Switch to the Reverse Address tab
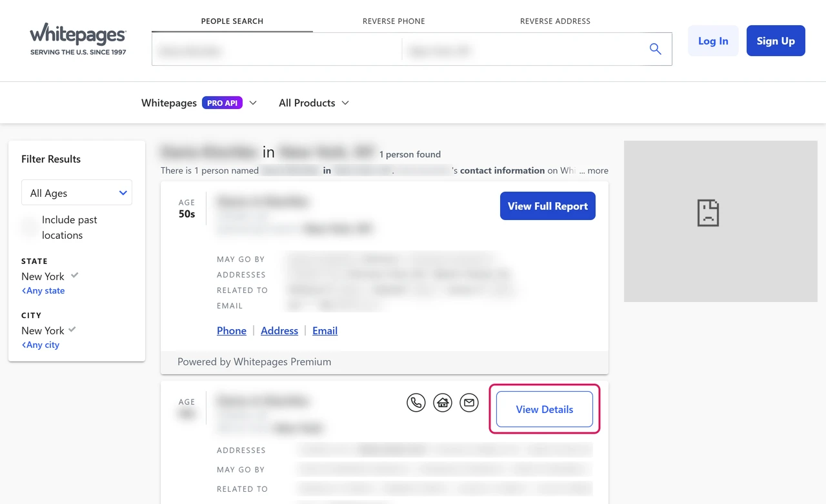The image size is (826, 504). 555,21
